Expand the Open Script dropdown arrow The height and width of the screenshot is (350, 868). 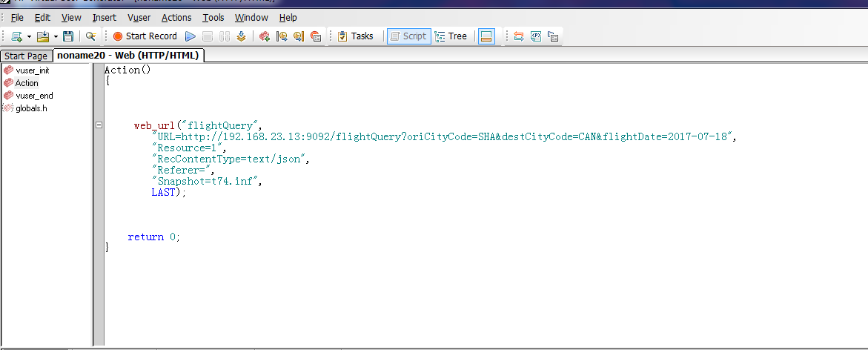pyautogui.click(x=56, y=36)
